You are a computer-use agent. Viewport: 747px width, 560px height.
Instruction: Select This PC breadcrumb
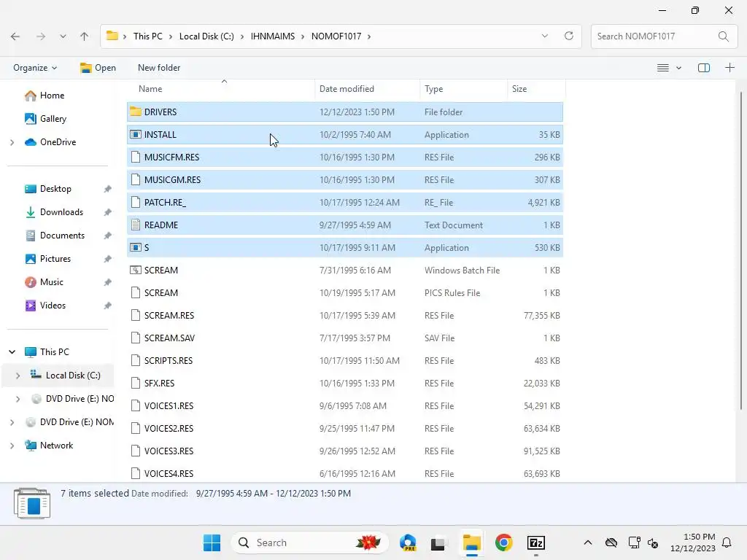tap(147, 36)
